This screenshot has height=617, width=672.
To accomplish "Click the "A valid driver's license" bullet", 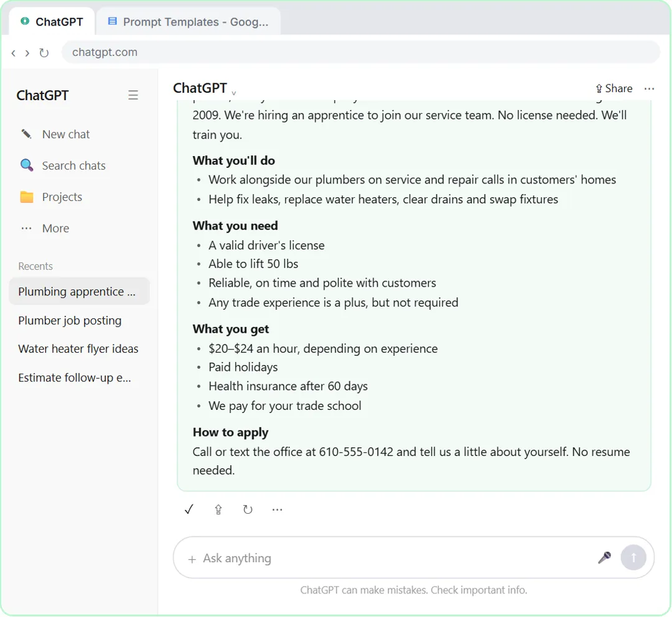I will click(x=266, y=245).
